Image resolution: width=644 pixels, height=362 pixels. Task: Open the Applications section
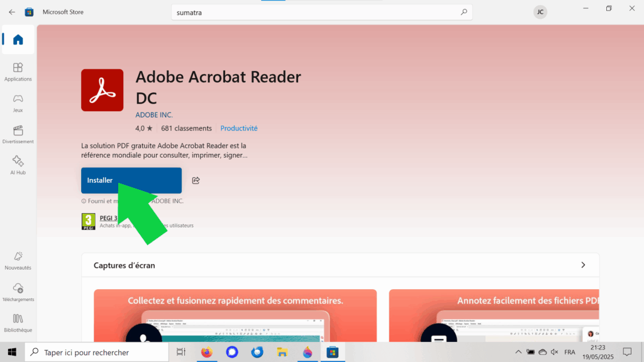(18, 71)
